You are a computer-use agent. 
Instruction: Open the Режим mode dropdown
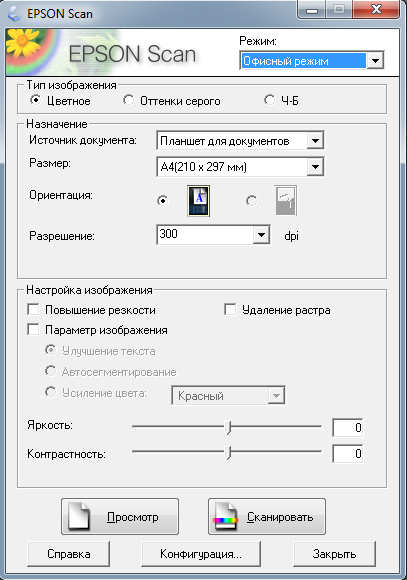pos(312,61)
